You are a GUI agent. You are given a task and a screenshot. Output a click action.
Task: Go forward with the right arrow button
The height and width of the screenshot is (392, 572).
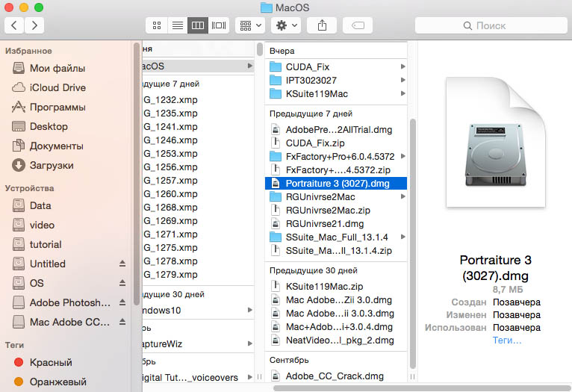tap(34, 25)
